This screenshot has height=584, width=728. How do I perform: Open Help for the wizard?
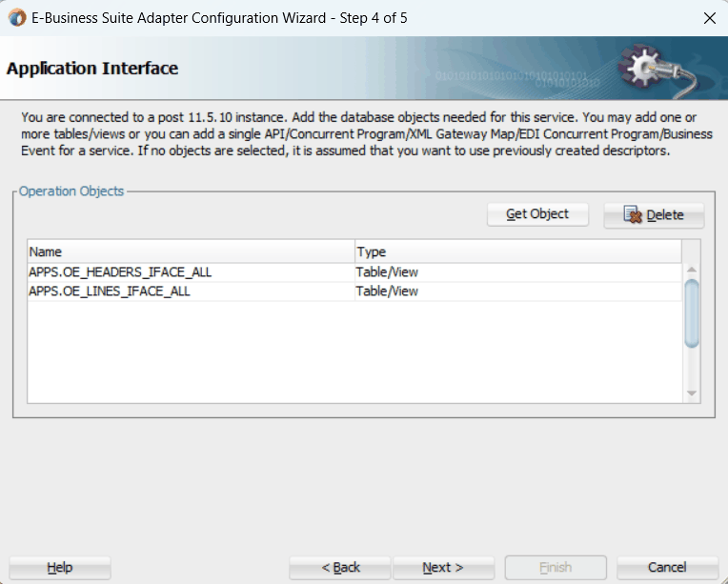click(x=60, y=567)
